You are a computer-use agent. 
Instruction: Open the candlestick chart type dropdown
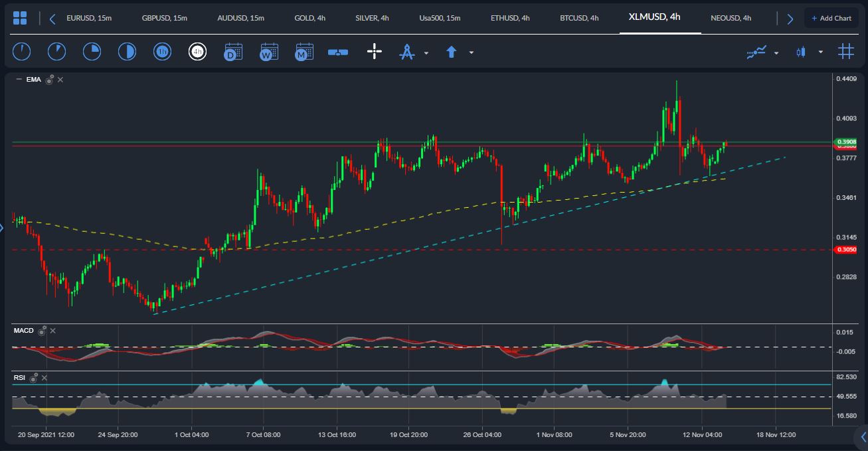tap(821, 52)
